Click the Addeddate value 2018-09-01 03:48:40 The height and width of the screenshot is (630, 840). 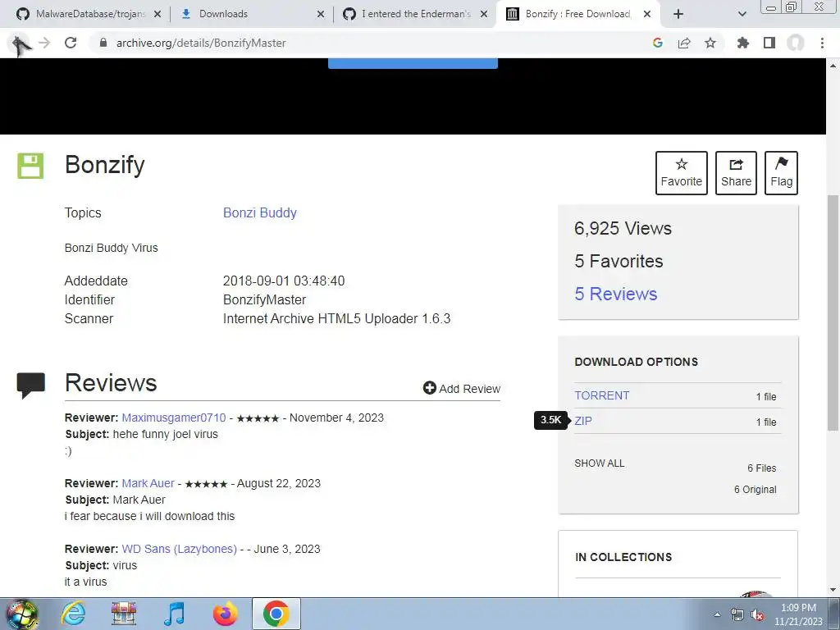(x=283, y=281)
